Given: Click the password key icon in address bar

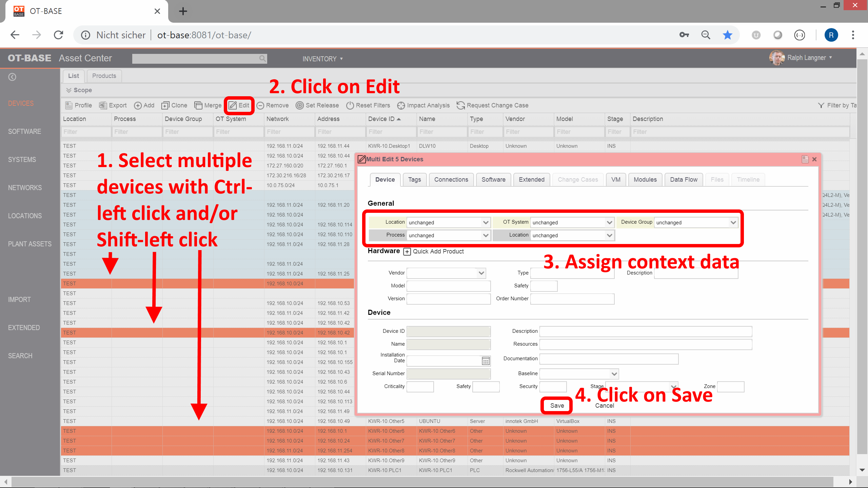Looking at the screenshot, I should pos(684,35).
